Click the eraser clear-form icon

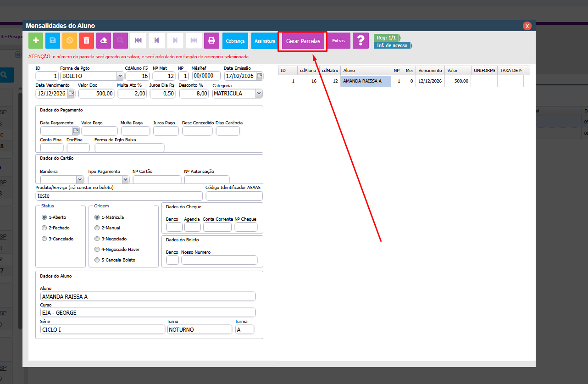pos(103,41)
